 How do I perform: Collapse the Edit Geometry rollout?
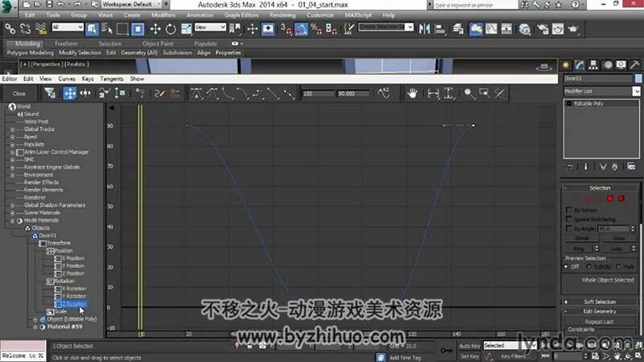coord(600,311)
